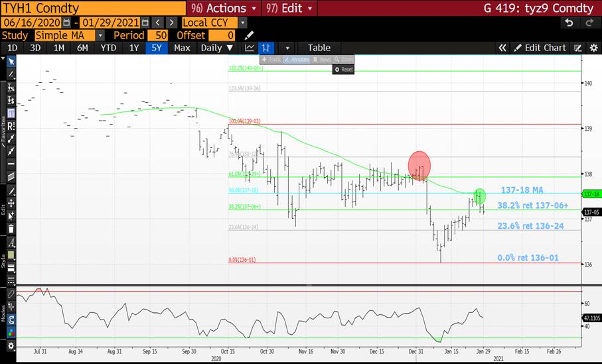Select the 1Y range tab
Viewport: 602px width, 364px height.
click(133, 48)
